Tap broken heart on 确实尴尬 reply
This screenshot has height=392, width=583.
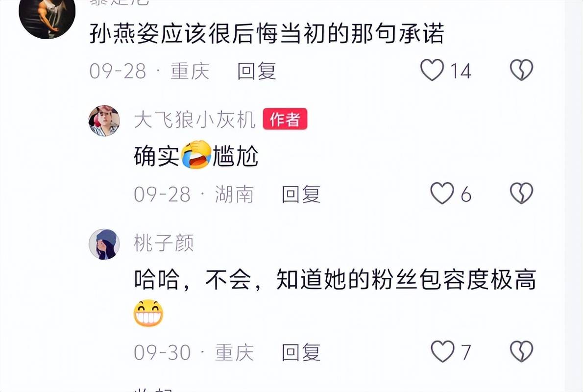pos(521,193)
